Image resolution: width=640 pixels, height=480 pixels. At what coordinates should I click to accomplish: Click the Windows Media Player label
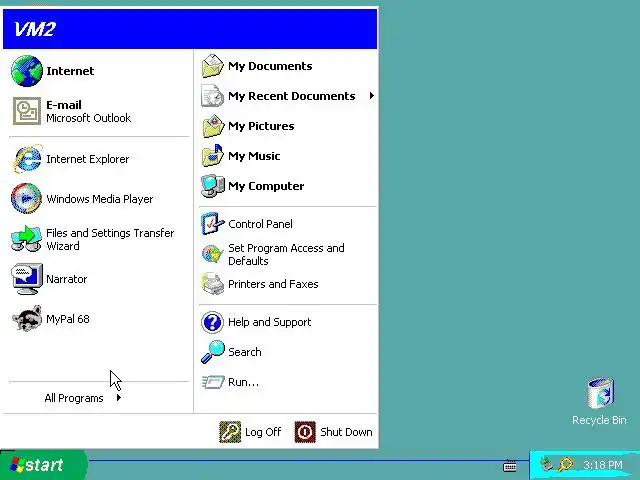coord(100,199)
